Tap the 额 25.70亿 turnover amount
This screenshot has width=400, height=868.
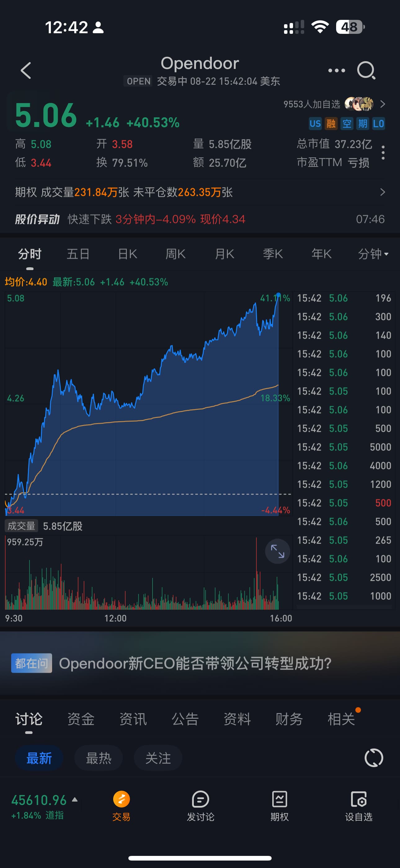click(x=220, y=163)
